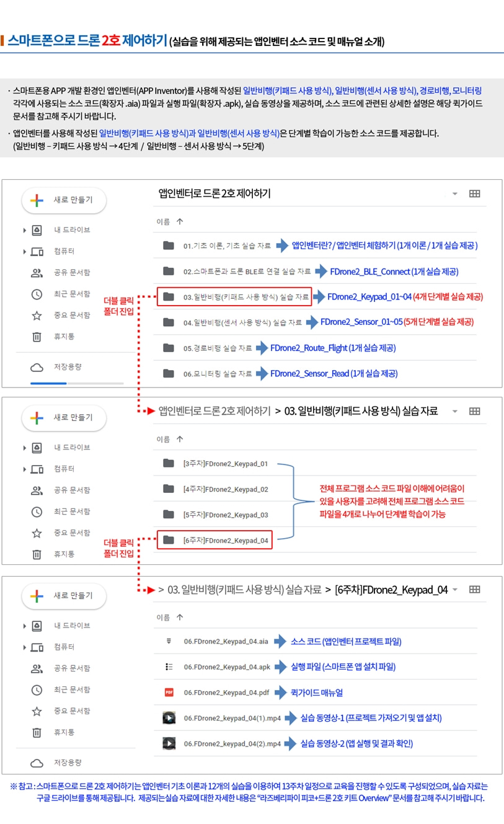Open dropdown next to 앱인벤터로 드론 2호 제어하기 title
This screenshot has height=824, width=504.
(x=455, y=193)
